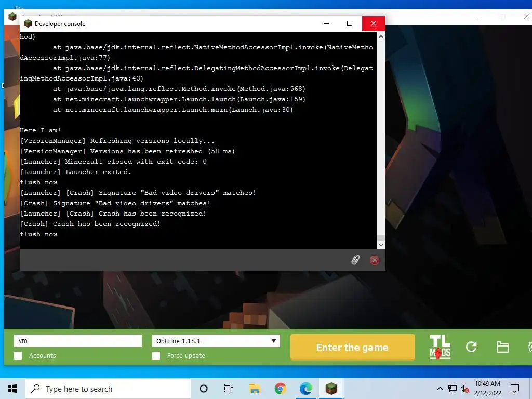Image resolution: width=532 pixels, height=399 pixels.
Task: Click '[VersionManager] Refreshing versions locally...' line
Action: pos(117,141)
